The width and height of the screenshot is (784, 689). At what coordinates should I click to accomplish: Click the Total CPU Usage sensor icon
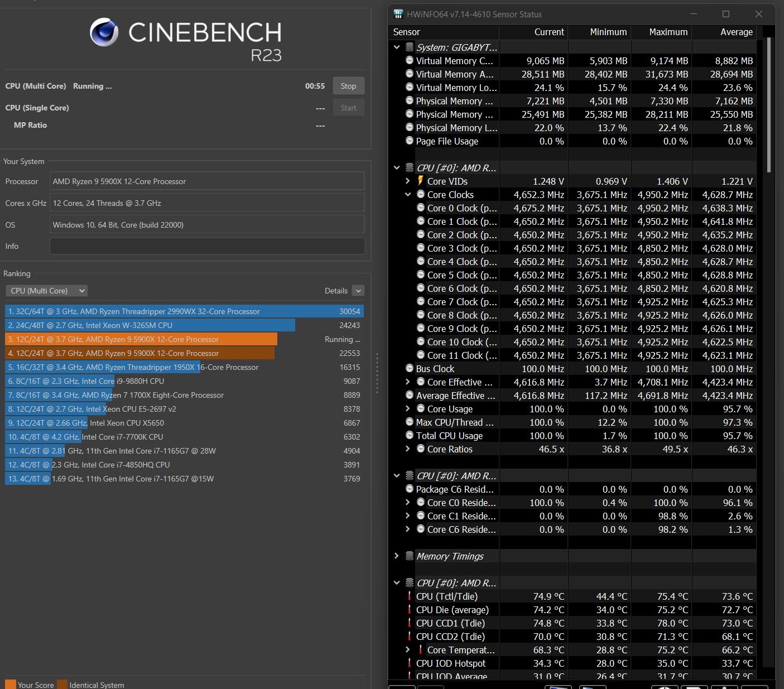pos(410,435)
